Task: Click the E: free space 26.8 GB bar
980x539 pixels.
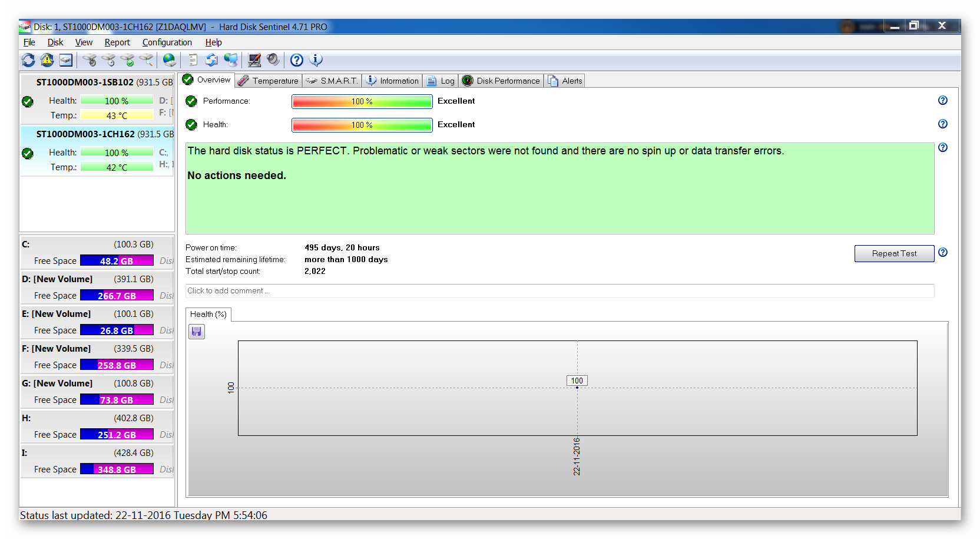Action: point(117,330)
